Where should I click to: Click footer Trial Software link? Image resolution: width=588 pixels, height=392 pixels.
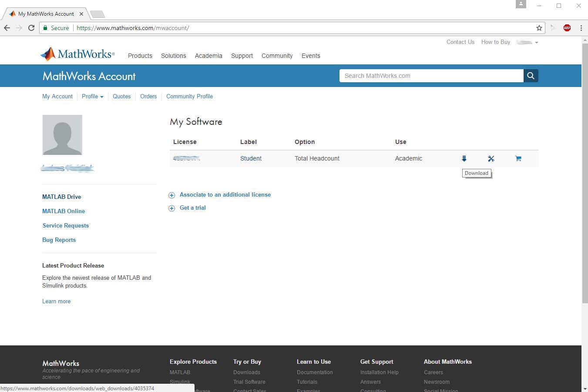(x=249, y=382)
